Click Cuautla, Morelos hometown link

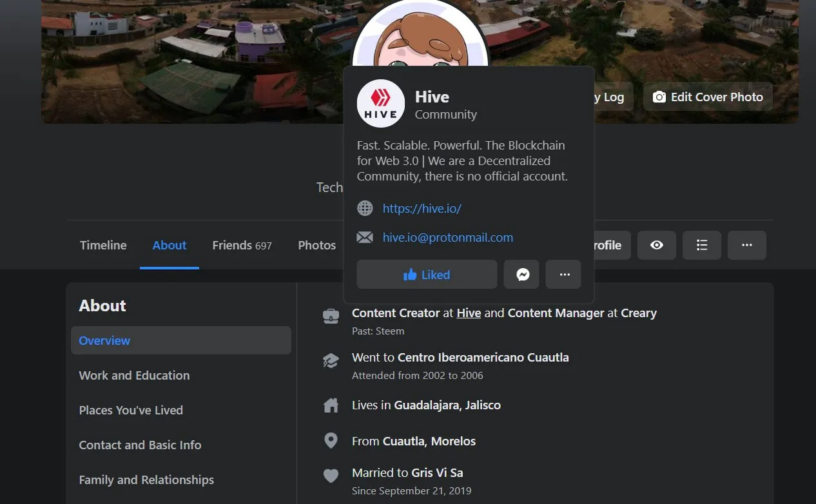[x=429, y=441]
